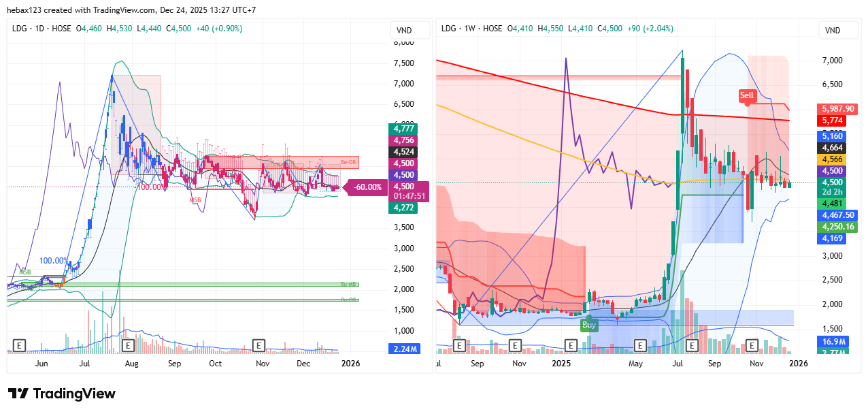Click the red 5,774 price label
868x414 pixels.
[x=833, y=121]
